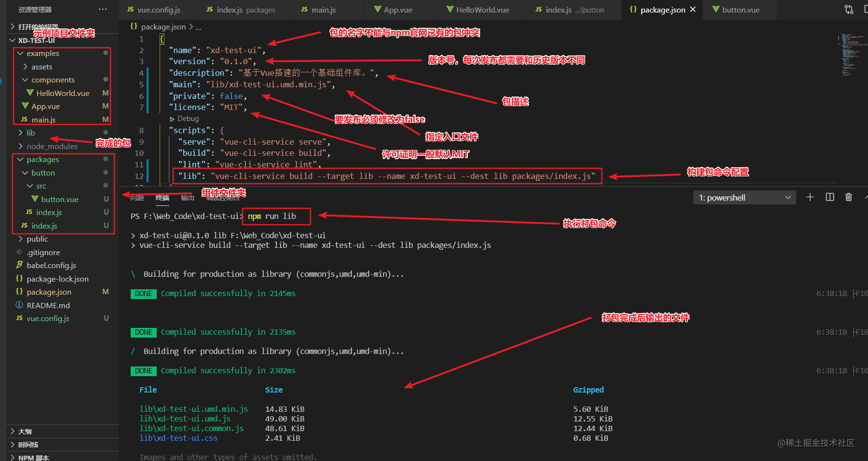Click lib\xd-test-ui.css in terminal output

tap(178, 438)
